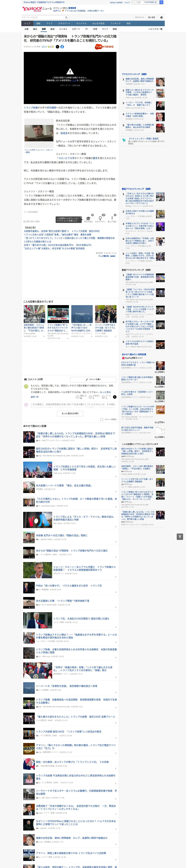Click the コメントを書く button
Viewport: 186px width, 868px height.
pos(93,379)
